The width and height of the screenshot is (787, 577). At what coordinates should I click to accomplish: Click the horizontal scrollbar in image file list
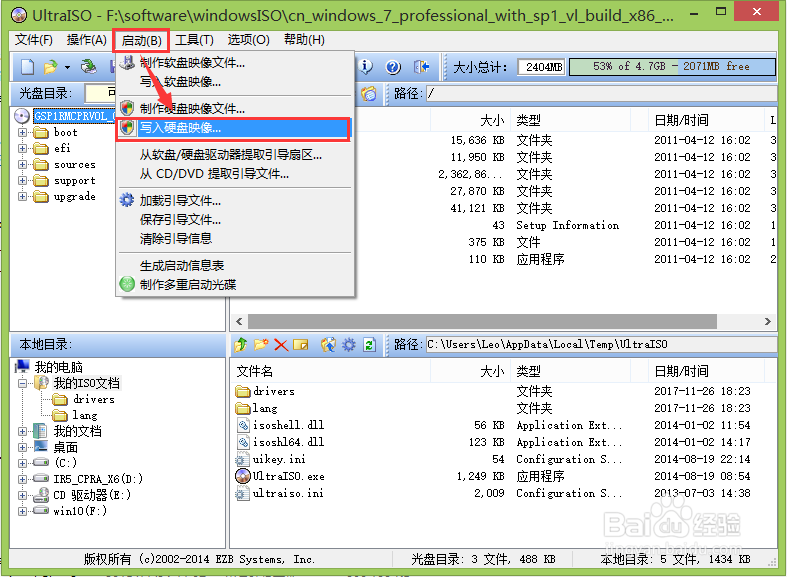482,321
